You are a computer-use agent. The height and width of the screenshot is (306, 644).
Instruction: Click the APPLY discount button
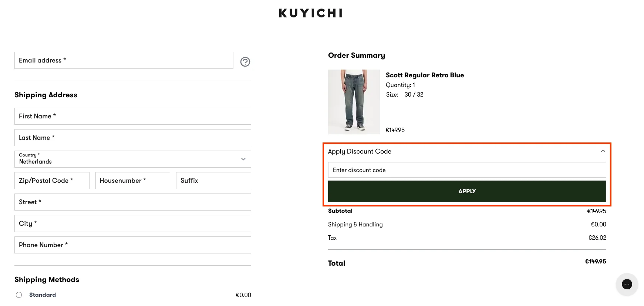467,191
